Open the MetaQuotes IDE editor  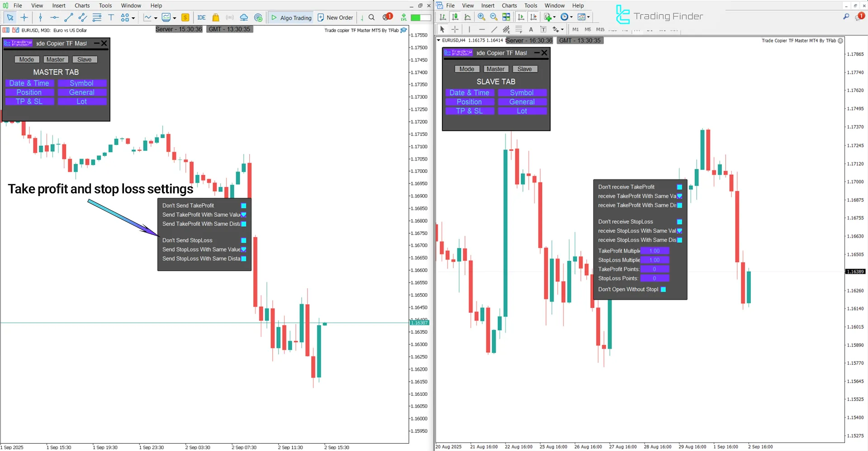[201, 17]
